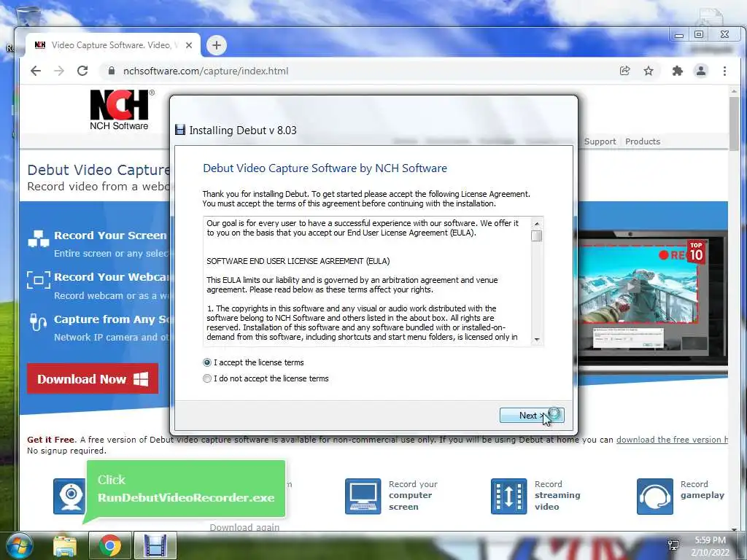Select the Video Capture Software tab
The width and height of the screenshot is (747, 560).
(x=113, y=45)
